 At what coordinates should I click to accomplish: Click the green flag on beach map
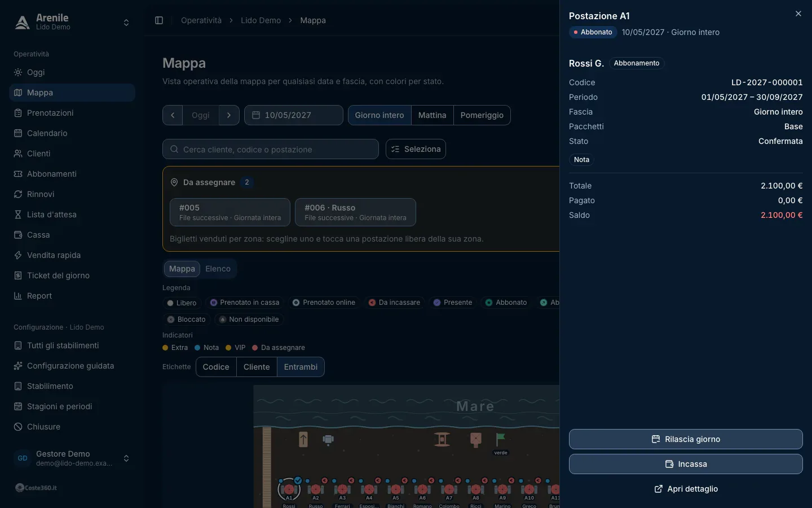(x=500, y=439)
